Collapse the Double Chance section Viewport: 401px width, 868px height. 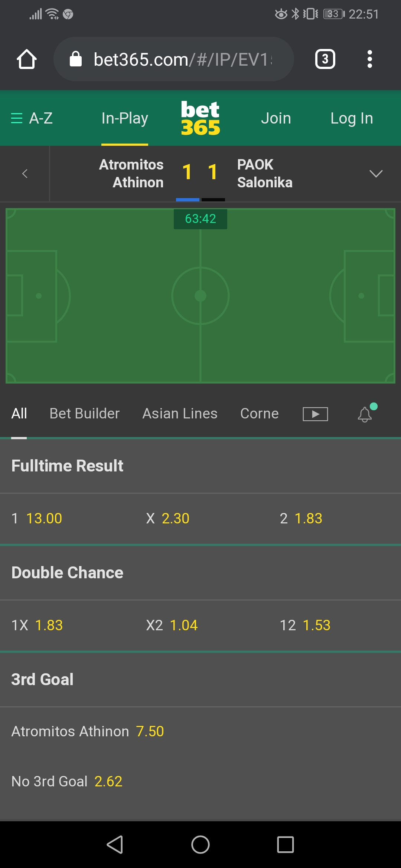point(67,573)
